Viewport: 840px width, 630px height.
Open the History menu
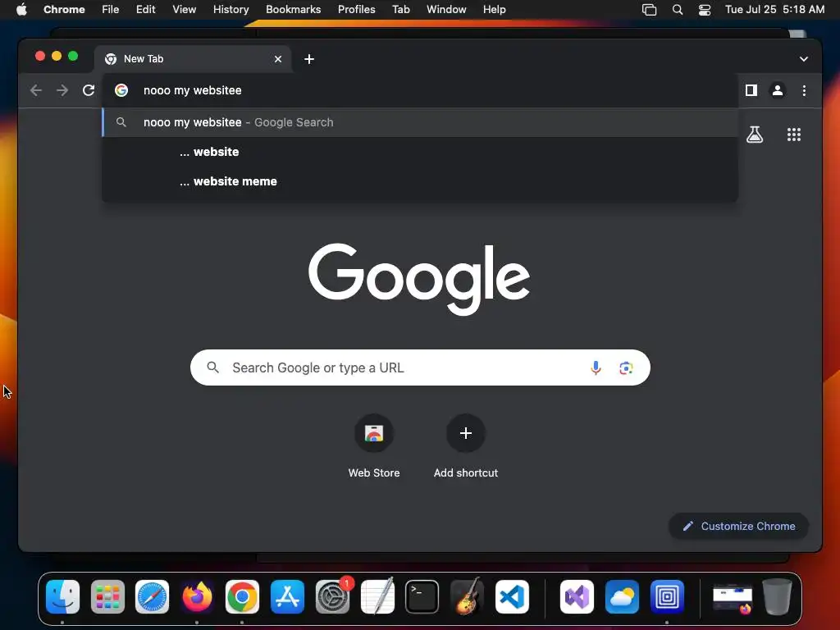(x=231, y=10)
